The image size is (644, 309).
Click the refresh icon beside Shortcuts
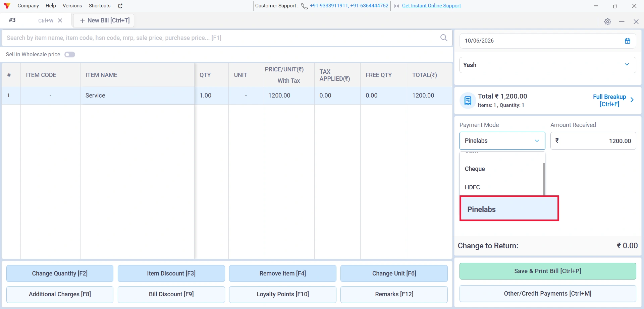tap(120, 6)
